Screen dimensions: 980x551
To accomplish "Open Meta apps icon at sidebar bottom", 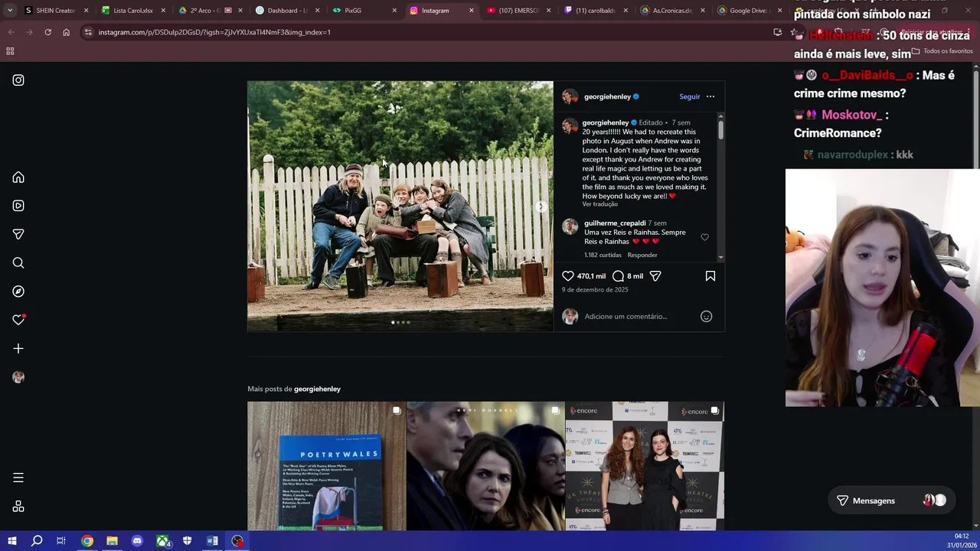I will click(x=18, y=507).
